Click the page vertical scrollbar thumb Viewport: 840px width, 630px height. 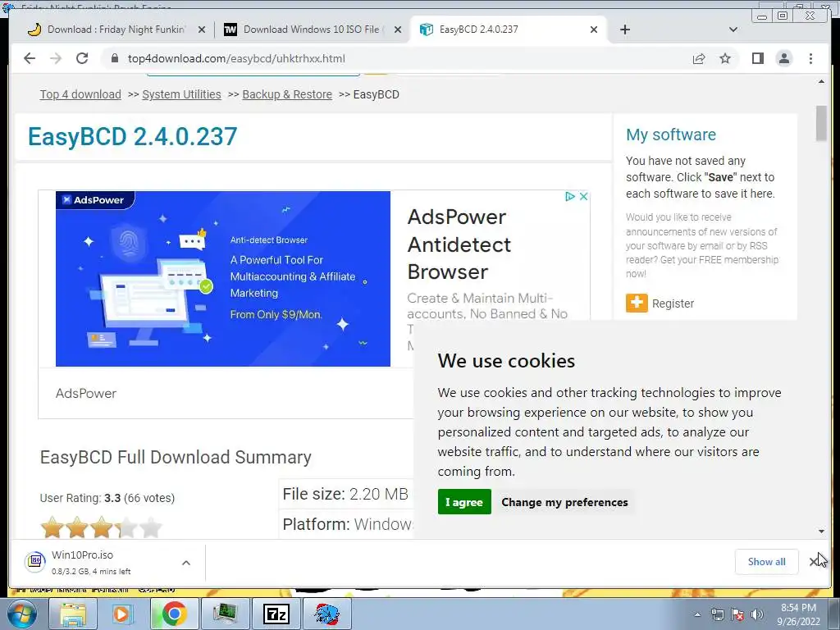[821, 123]
